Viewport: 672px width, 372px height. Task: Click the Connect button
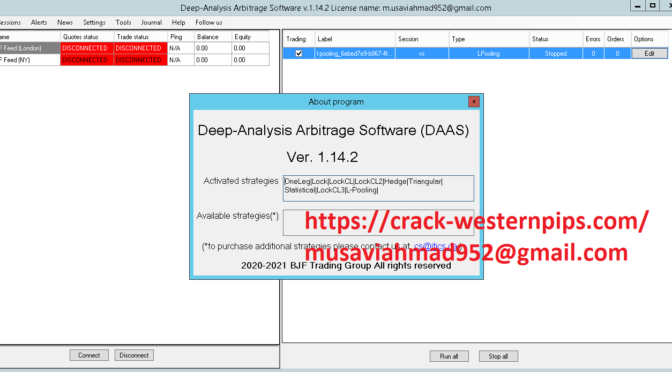tap(89, 355)
